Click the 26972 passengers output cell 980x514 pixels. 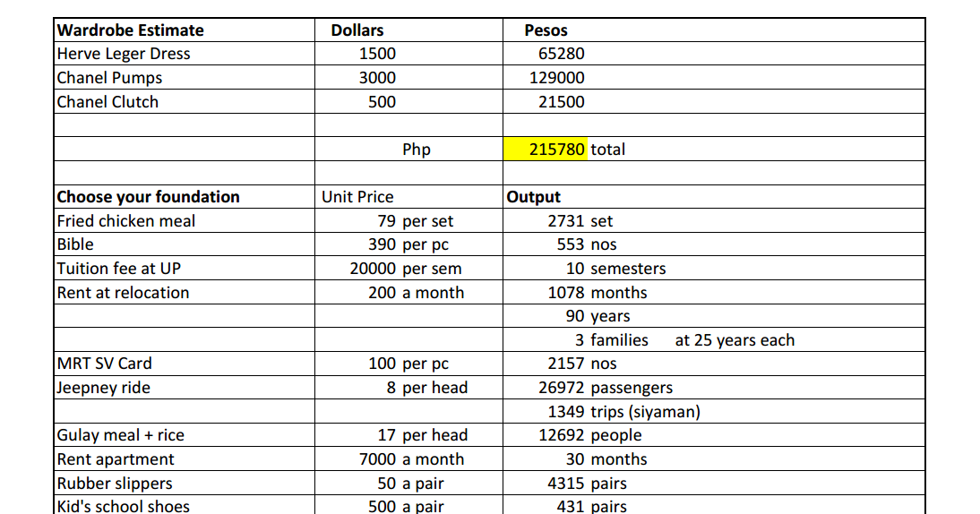pos(714,388)
